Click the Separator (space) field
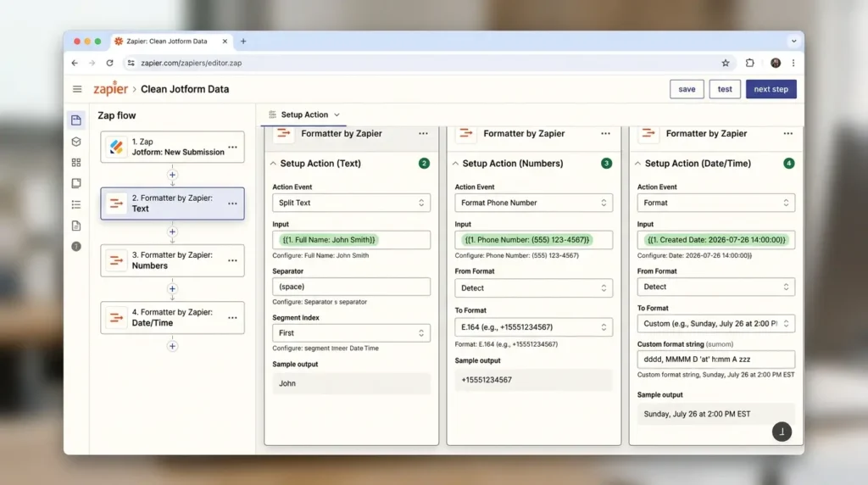Screen dimensions: 868x485 351,287
